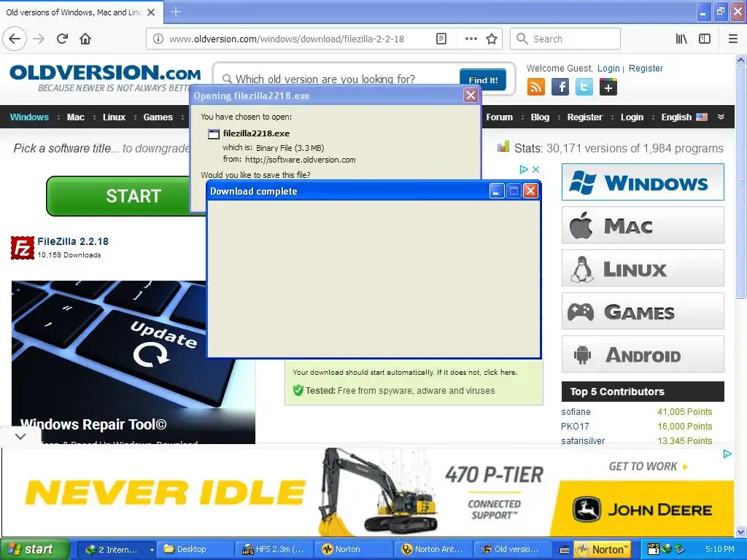The height and width of the screenshot is (560, 747).
Task: Open the Windows category button in sidebar
Action: 643,182
